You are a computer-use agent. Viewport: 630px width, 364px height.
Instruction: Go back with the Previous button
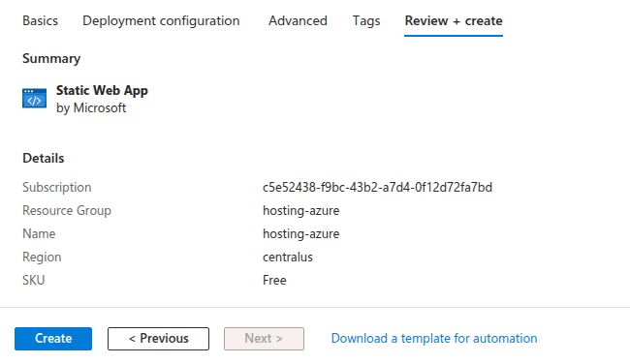click(x=158, y=339)
